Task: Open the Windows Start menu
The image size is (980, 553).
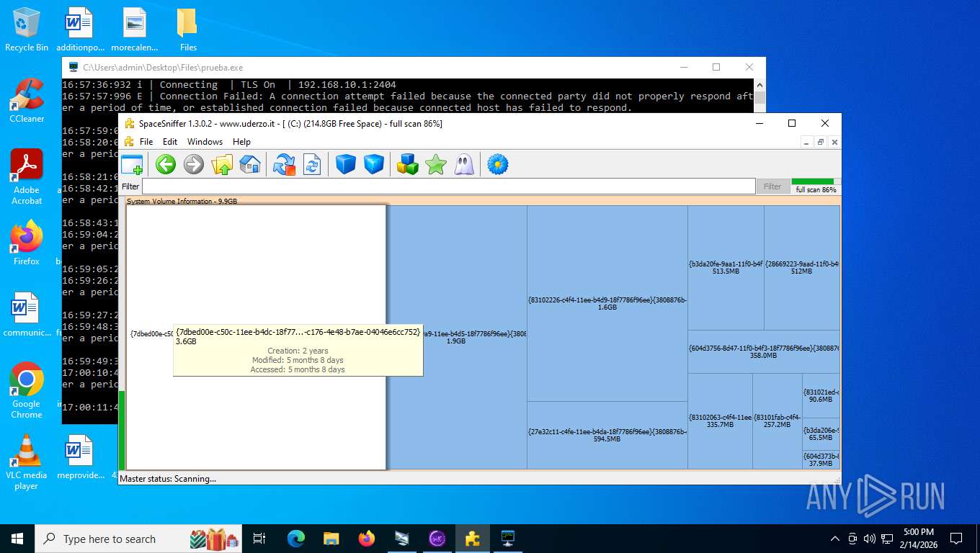Action: (x=17, y=539)
